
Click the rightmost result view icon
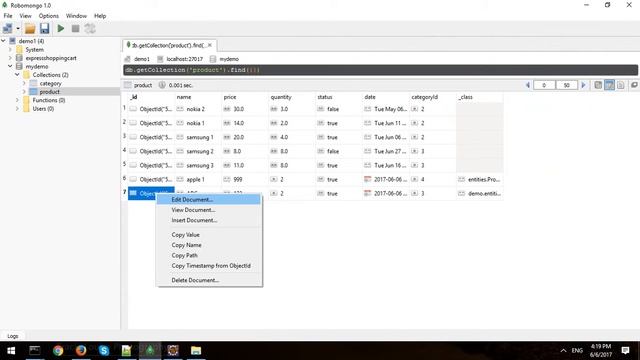[634, 85]
